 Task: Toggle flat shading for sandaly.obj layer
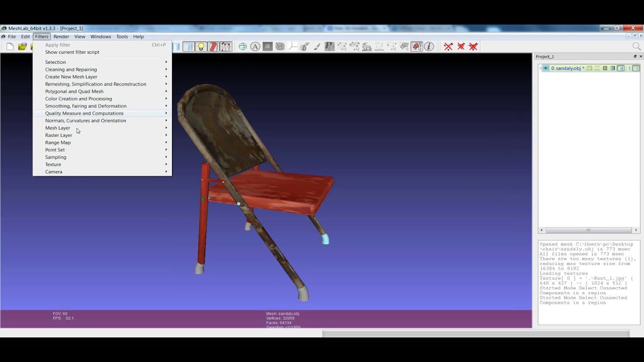click(621, 68)
